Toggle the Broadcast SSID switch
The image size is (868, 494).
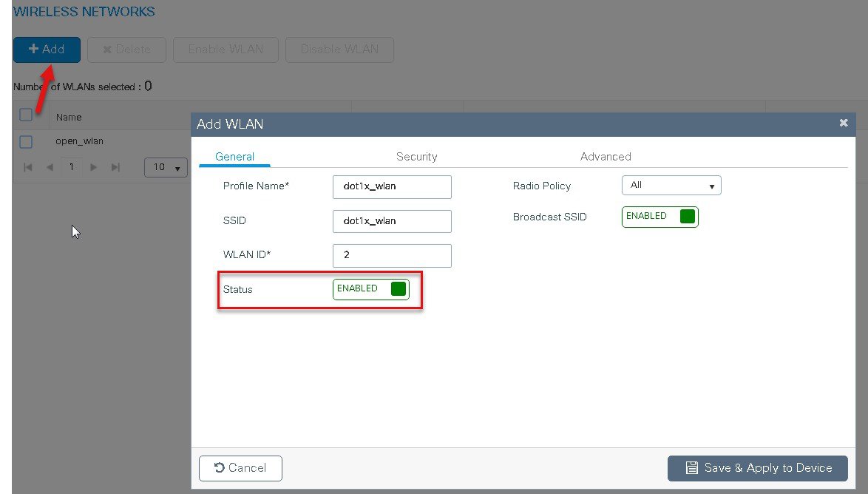tap(660, 217)
